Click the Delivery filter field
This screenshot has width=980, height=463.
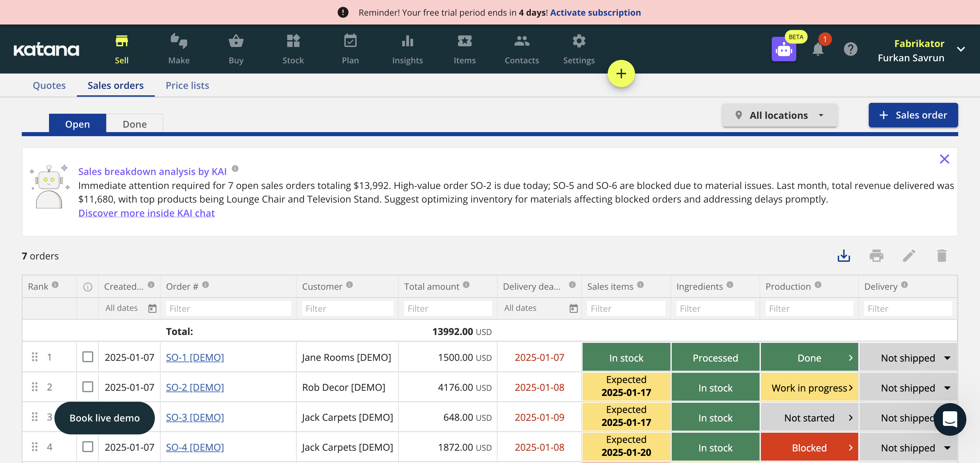pyautogui.click(x=908, y=308)
